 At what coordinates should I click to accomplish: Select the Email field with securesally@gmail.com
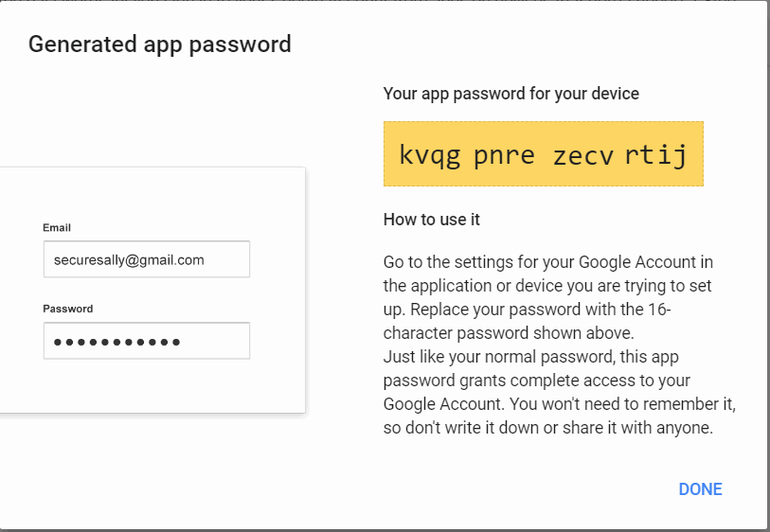click(x=147, y=259)
